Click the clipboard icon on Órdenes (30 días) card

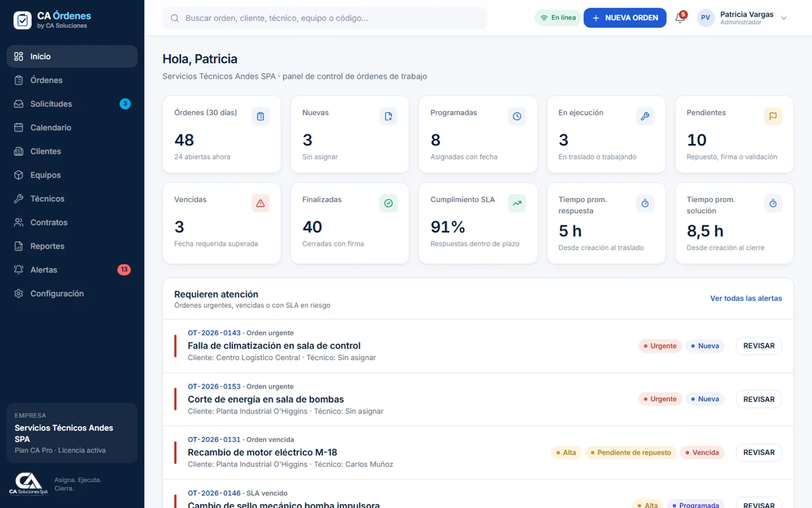[260, 116]
